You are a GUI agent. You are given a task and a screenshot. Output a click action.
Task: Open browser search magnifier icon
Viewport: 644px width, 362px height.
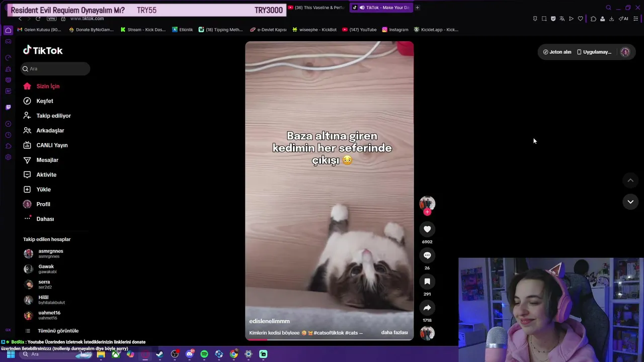click(608, 8)
